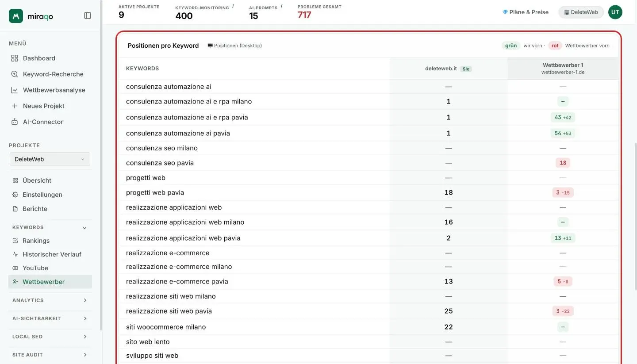Click the YouTube play icon
Screen dimensions: 637x364
[15, 268]
